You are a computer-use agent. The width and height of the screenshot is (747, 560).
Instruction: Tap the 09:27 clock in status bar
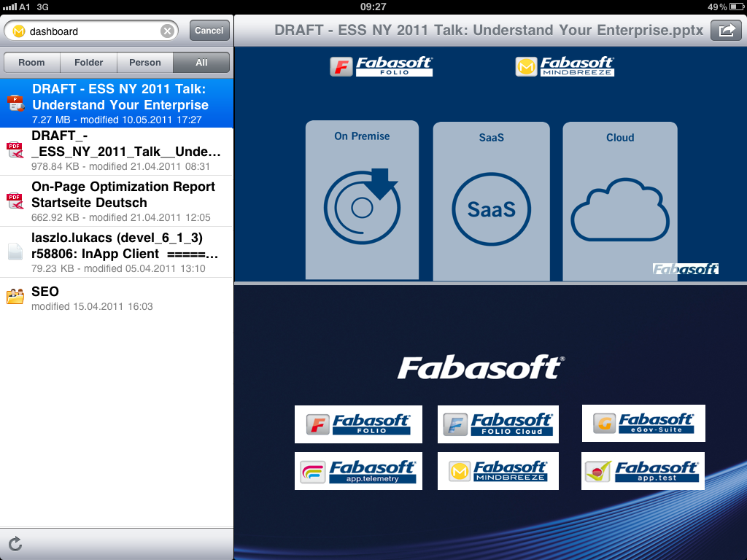click(373, 7)
